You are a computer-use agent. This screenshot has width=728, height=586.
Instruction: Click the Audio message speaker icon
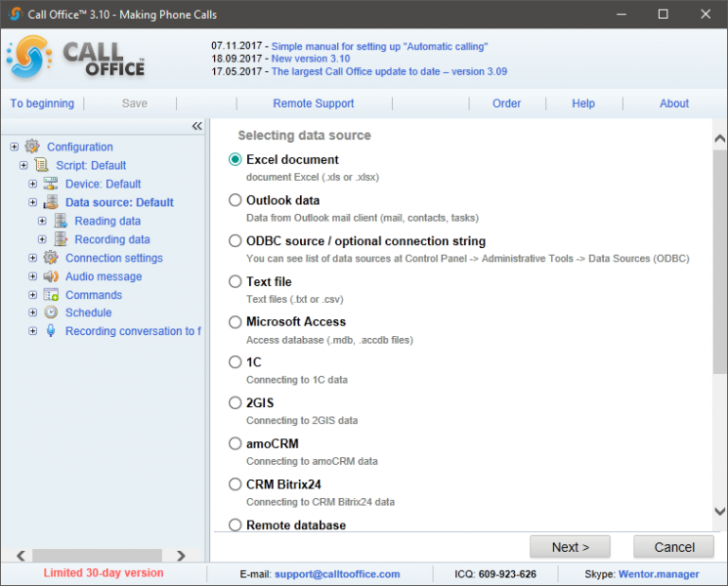[x=51, y=276]
